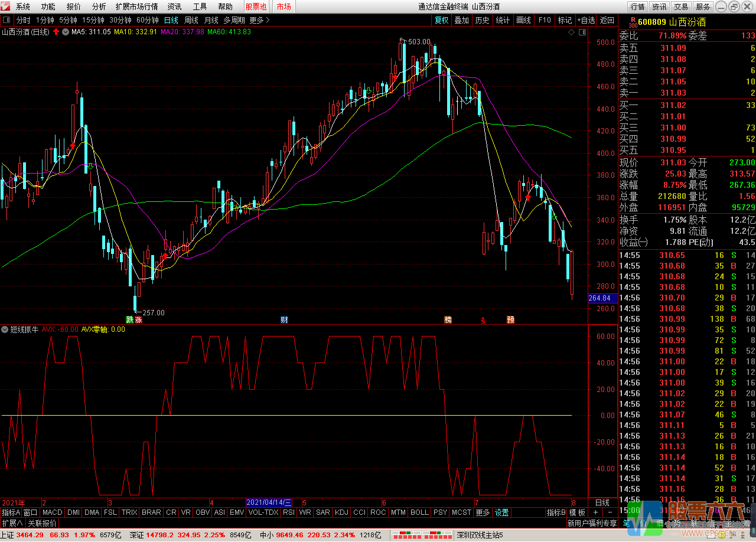The width and height of the screenshot is (756, 542).
Task: Click the 统计 toolbar button
Action: [x=503, y=20]
